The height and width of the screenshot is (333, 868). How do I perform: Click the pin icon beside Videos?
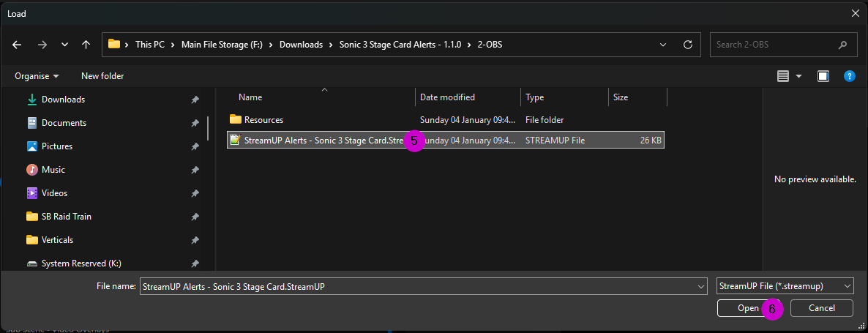click(x=195, y=193)
